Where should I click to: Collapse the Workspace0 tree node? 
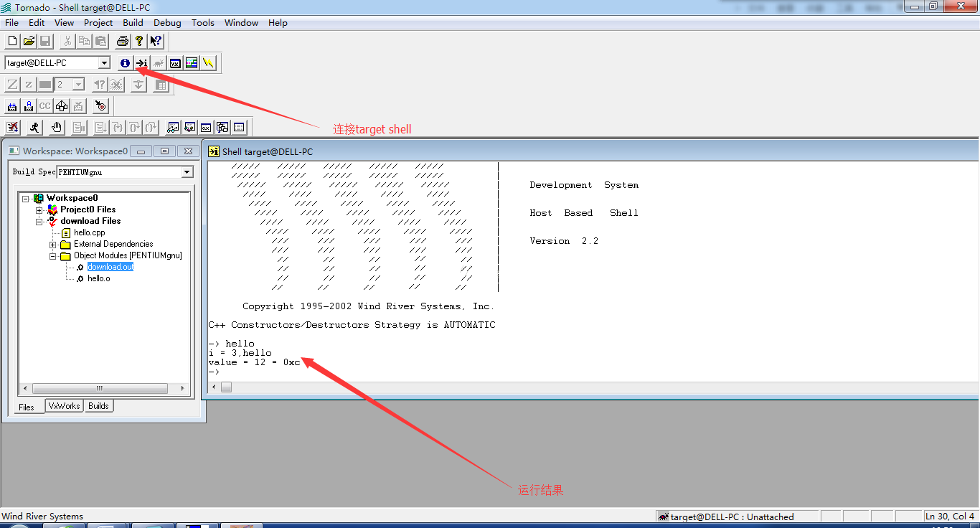[x=26, y=198]
